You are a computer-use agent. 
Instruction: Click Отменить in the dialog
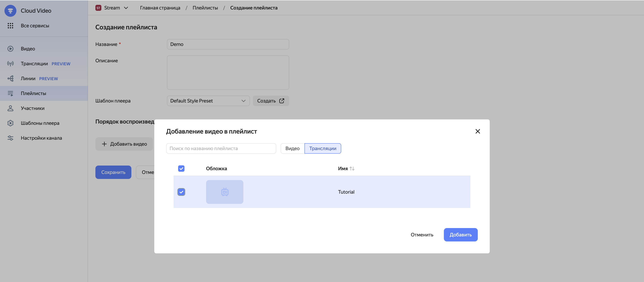pos(422,235)
